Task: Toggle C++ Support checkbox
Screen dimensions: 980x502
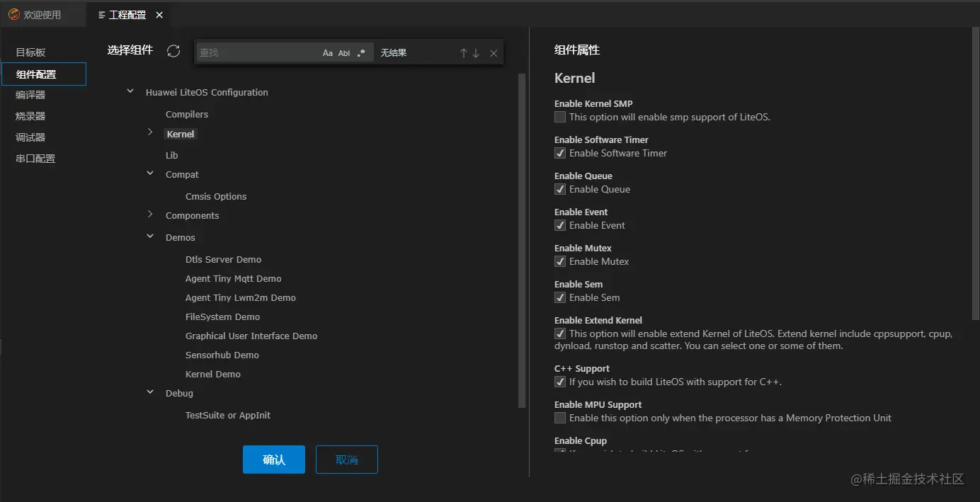Action: pyautogui.click(x=560, y=382)
